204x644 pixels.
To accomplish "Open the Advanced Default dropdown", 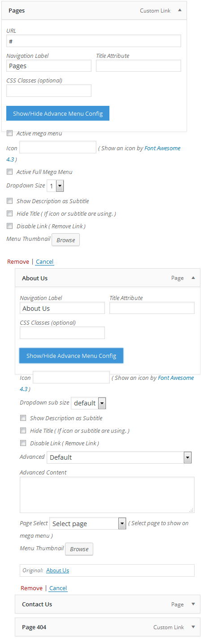I will click(x=119, y=457).
